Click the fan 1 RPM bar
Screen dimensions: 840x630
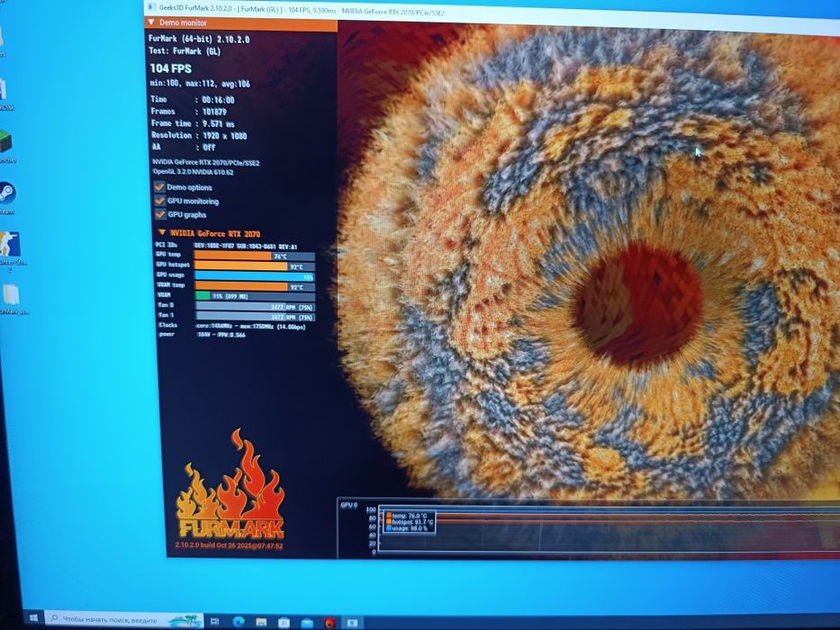(x=254, y=317)
